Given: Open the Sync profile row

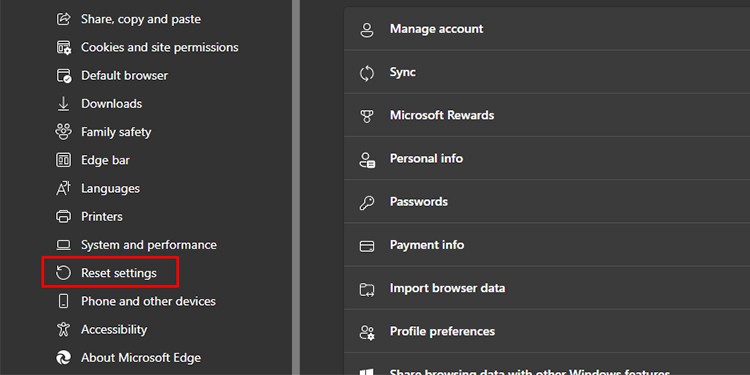Looking at the screenshot, I should coord(547,72).
